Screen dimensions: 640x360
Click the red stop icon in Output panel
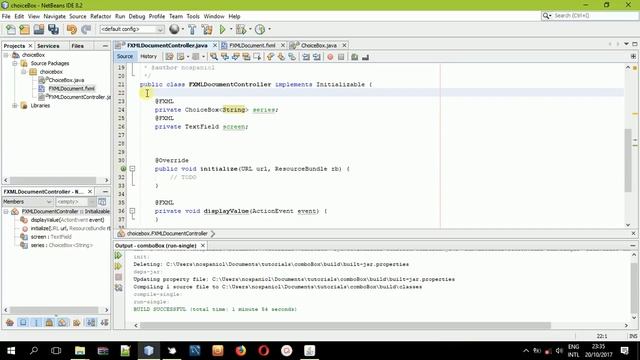pos(118,277)
